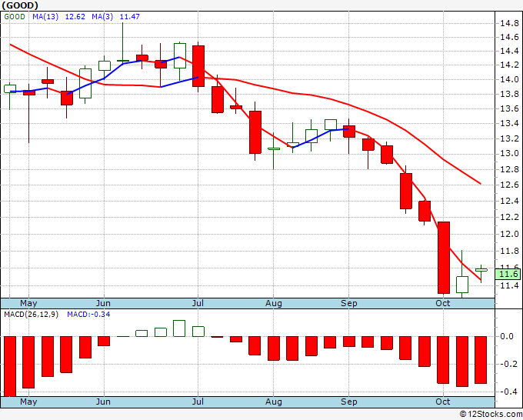Click the tallest red candlestick at October start
The width and height of the screenshot is (523, 420).
444,258
